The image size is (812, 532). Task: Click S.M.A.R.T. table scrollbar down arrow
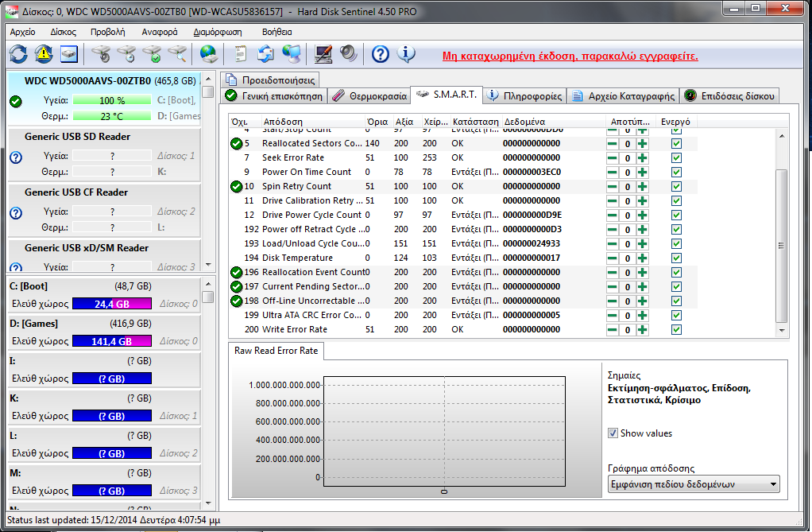pos(782,330)
